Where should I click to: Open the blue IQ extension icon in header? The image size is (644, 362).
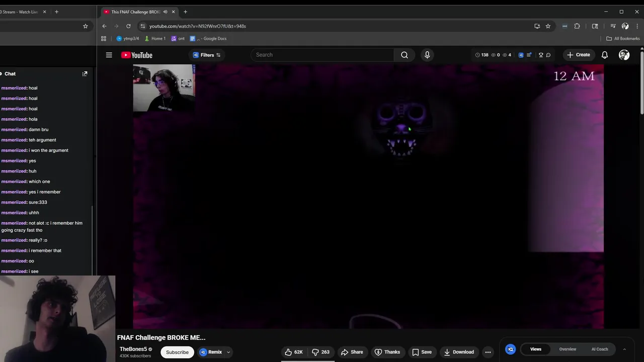click(x=521, y=55)
